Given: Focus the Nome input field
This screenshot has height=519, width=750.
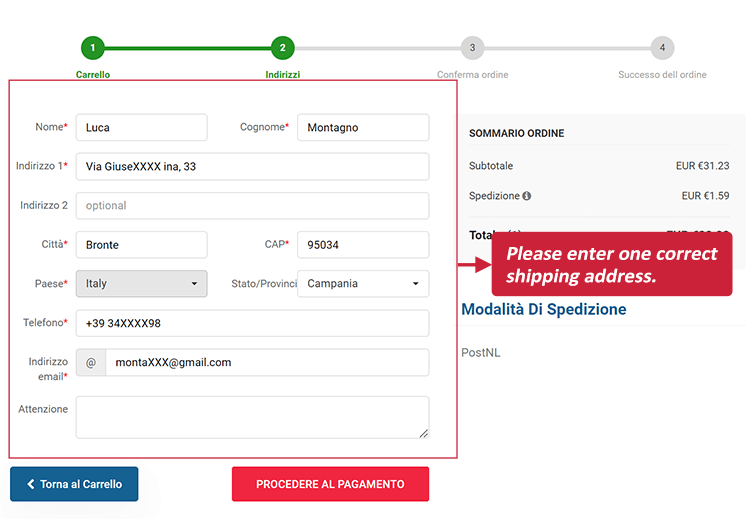Looking at the screenshot, I should pyautogui.click(x=141, y=128).
